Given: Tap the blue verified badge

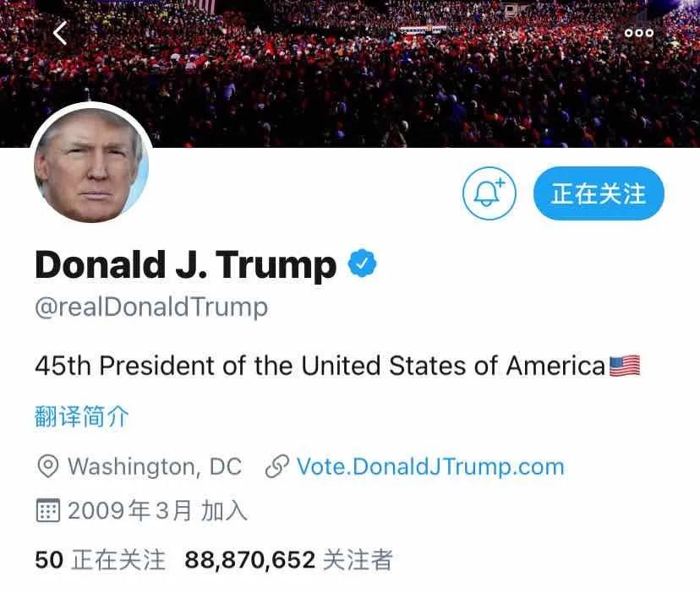Looking at the screenshot, I should pos(362,264).
